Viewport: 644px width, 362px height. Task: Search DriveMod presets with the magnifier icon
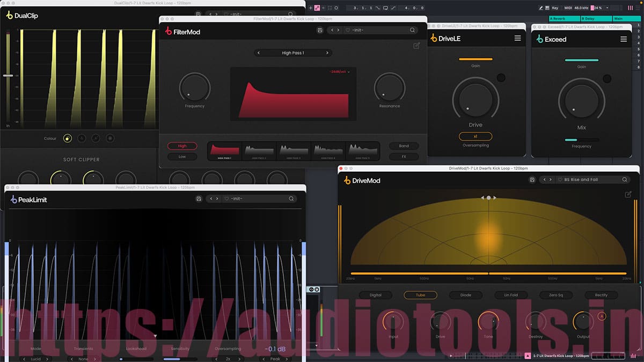625,180
